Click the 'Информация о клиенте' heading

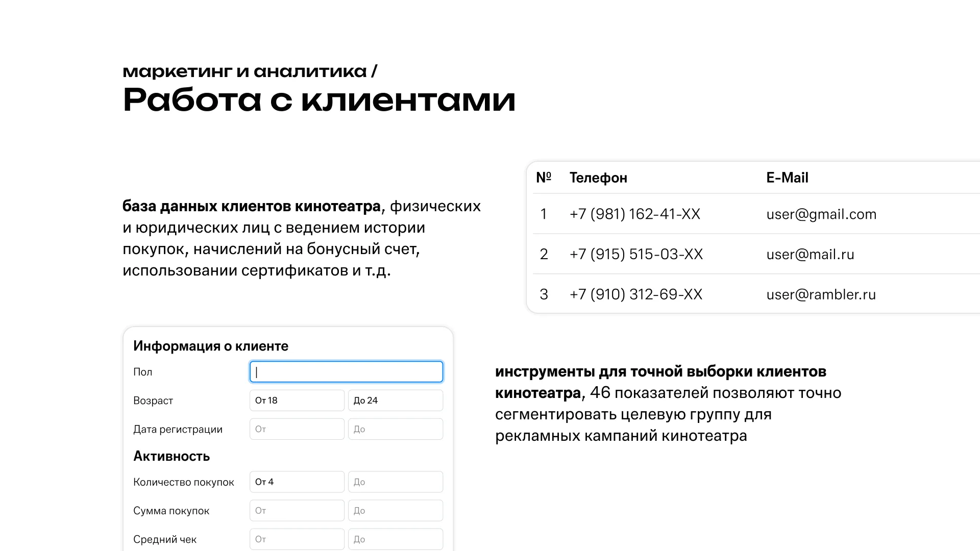(x=211, y=346)
